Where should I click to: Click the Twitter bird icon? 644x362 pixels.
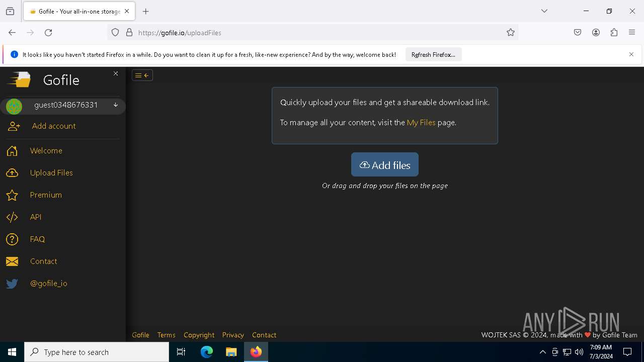point(12,284)
